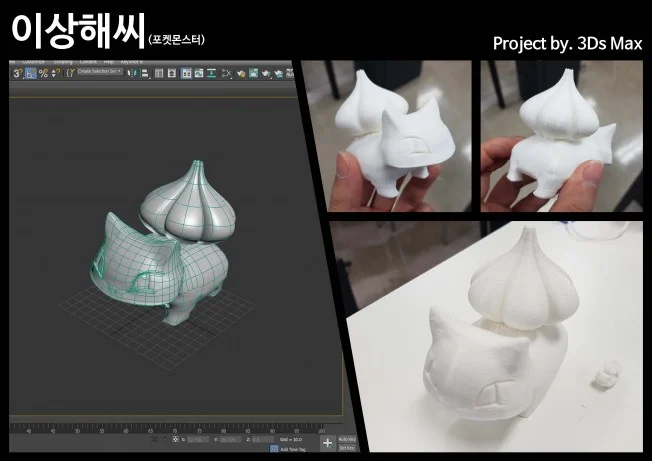The height and width of the screenshot is (461, 652).
Task: Click the Render Setup icon
Action: pos(267,73)
